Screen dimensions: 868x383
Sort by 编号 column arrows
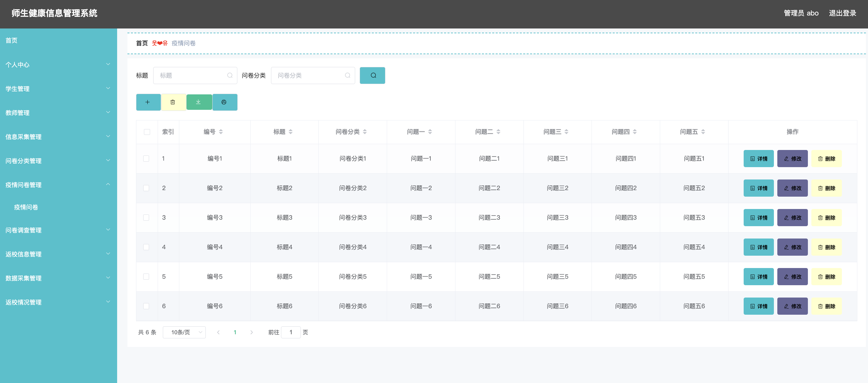click(x=221, y=132)
